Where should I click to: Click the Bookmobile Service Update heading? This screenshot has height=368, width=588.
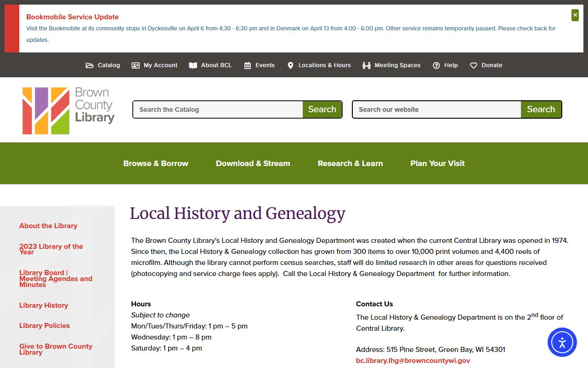tap(72, 17)
